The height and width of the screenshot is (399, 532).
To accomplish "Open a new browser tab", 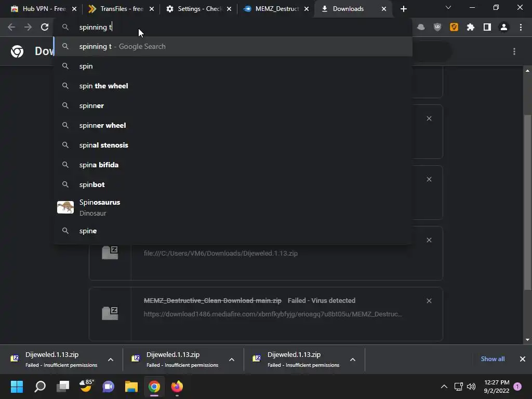I will [403, 9].
